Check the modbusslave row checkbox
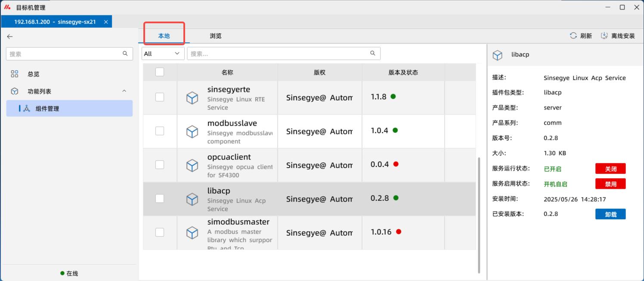Image resolution: width=644 pixels, height=281 pixels. coord(160,131)
